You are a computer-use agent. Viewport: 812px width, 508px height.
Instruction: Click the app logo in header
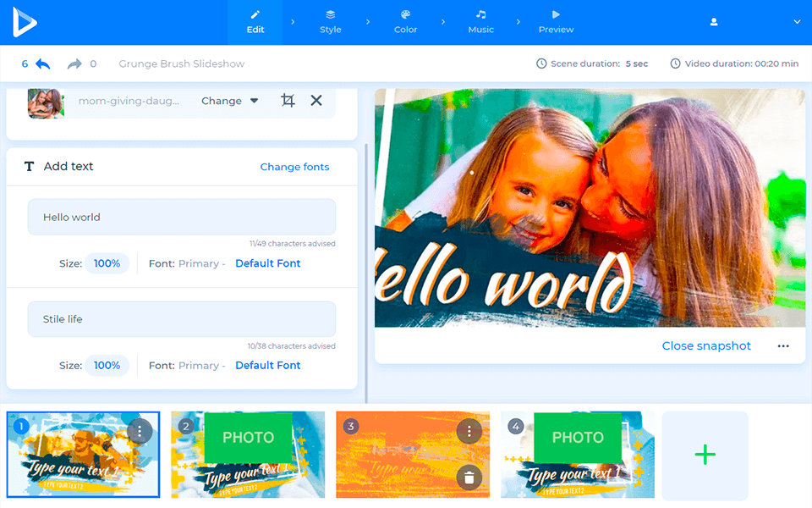click(x=25, y=22)
